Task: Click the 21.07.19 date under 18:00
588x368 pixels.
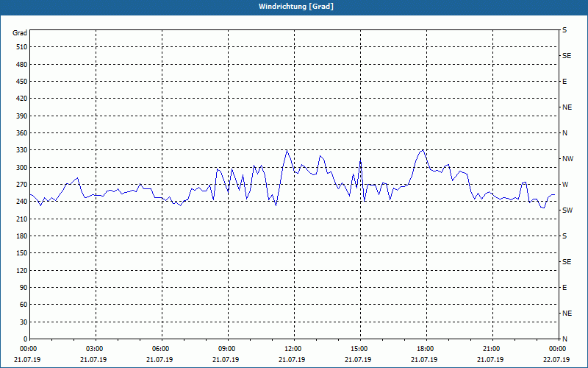Action: (424, 360)
